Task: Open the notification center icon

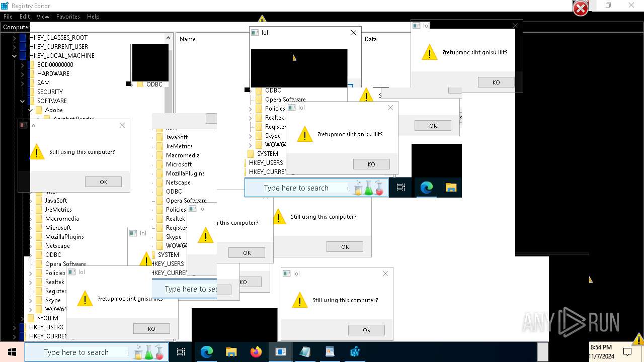Action: 627,352
